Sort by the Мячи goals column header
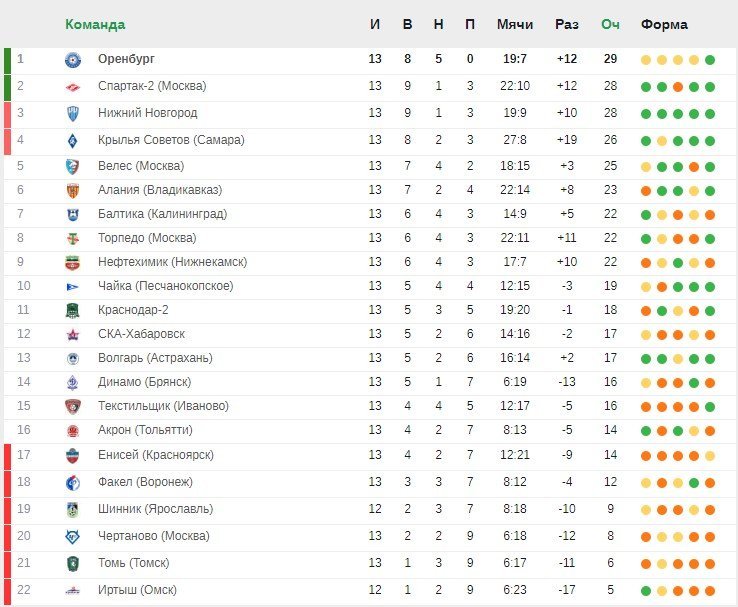Viewport: 738px width, 607px height. (x=515, y=24)
